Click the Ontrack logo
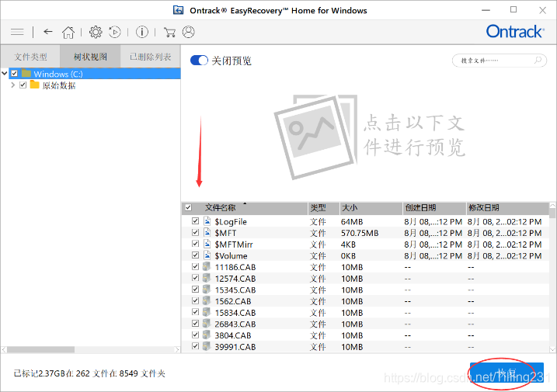Screen dimensions: 557x392 click(515, 32)
